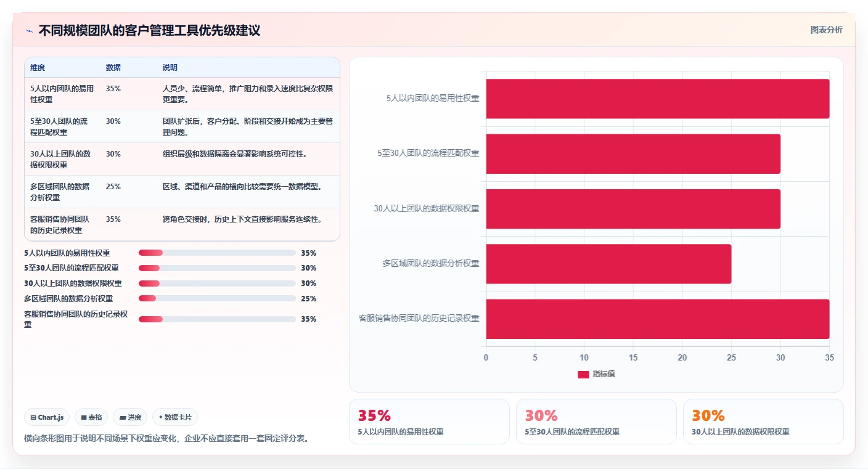Select the 进度 tag chip
This screenshot has height=469, width=868.
130,417
